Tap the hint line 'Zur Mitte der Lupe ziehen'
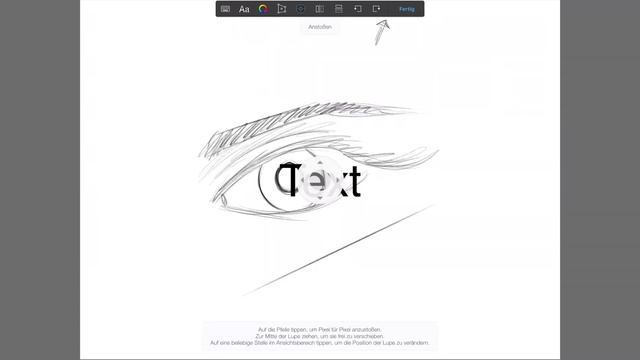This screenshot has width=640, height=360. click(x=320, y=336)
